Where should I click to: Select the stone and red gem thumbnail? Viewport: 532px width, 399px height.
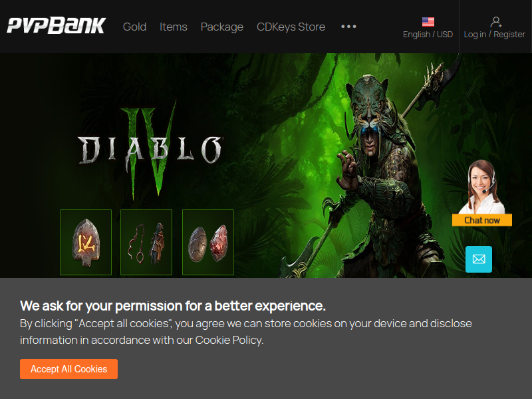pos(208,242)
